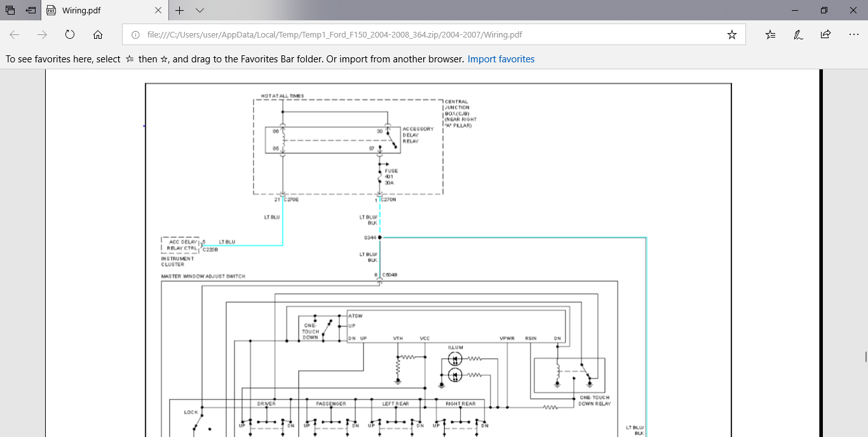868x437 pixels.
Task: Show site information icon in address bar
Action: (x=135, y=35)
